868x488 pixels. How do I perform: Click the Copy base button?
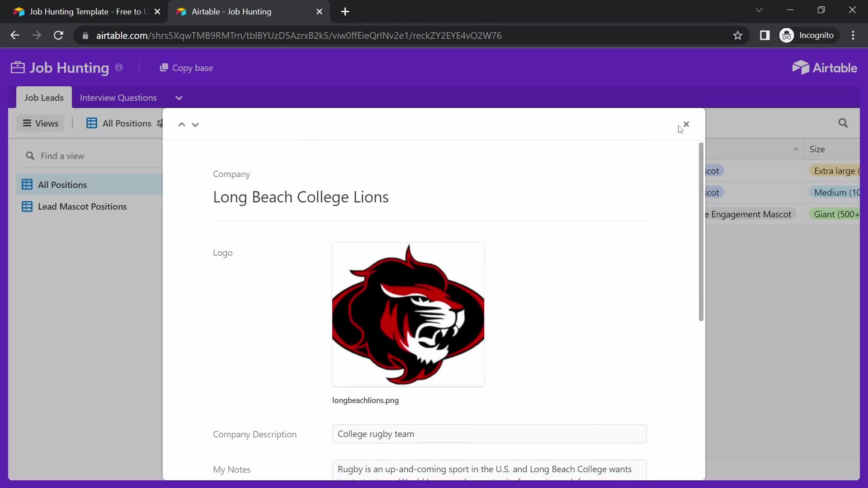(x=187, y=67)
